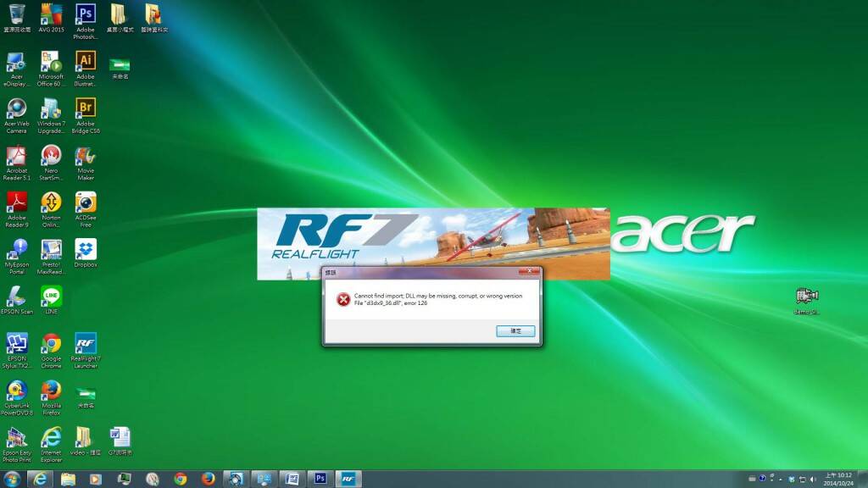868x488 pixels.
Task: Open the Acrobat Reader 5.1 desktop shortcut
Action: coord(17,163)
